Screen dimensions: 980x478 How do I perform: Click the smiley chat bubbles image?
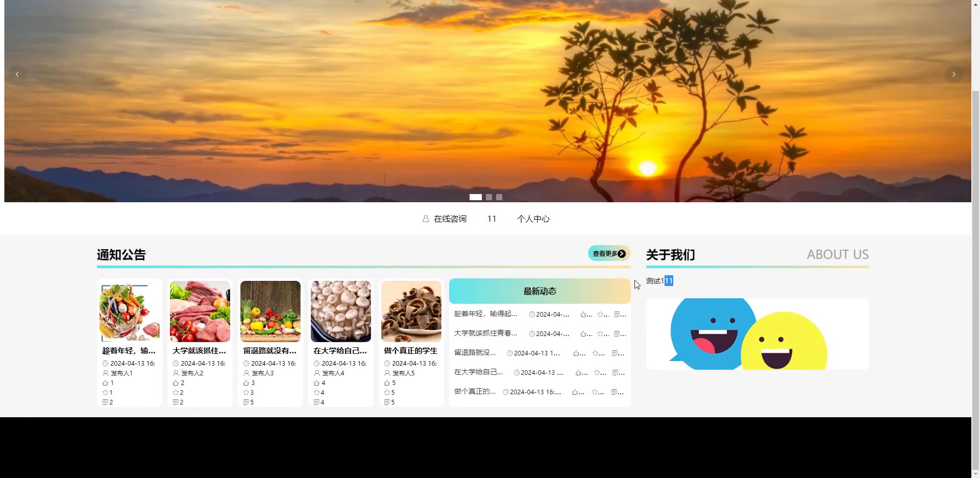point(757,334)
